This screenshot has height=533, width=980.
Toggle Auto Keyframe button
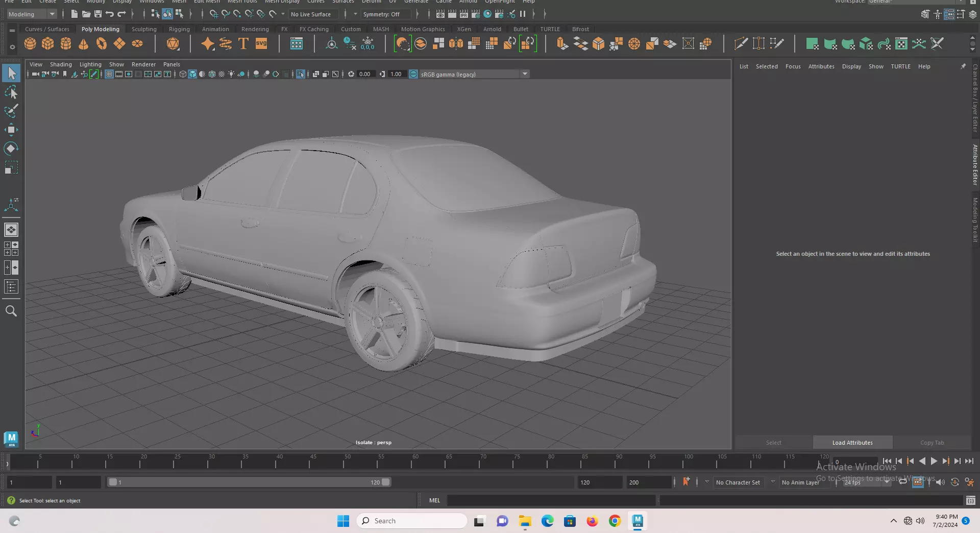pyautogui.click(x=955, y=482)
